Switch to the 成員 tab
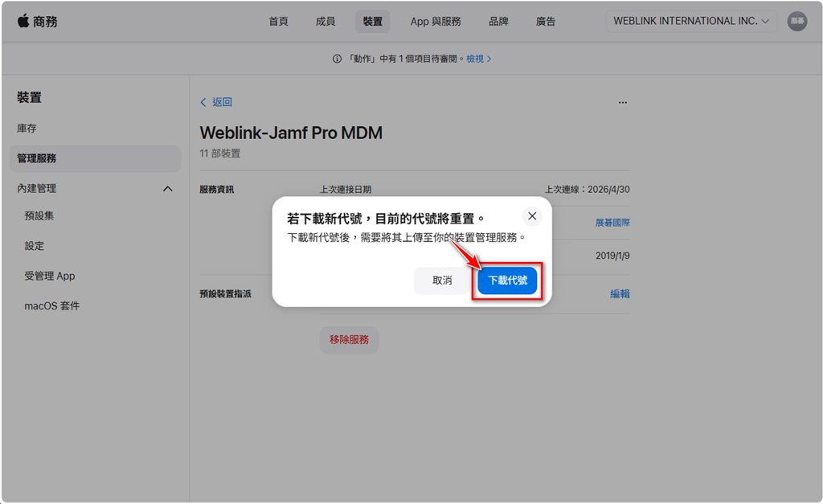Image resolution: width=823 pixels, height=504 pixels. [x=326, y=22]
